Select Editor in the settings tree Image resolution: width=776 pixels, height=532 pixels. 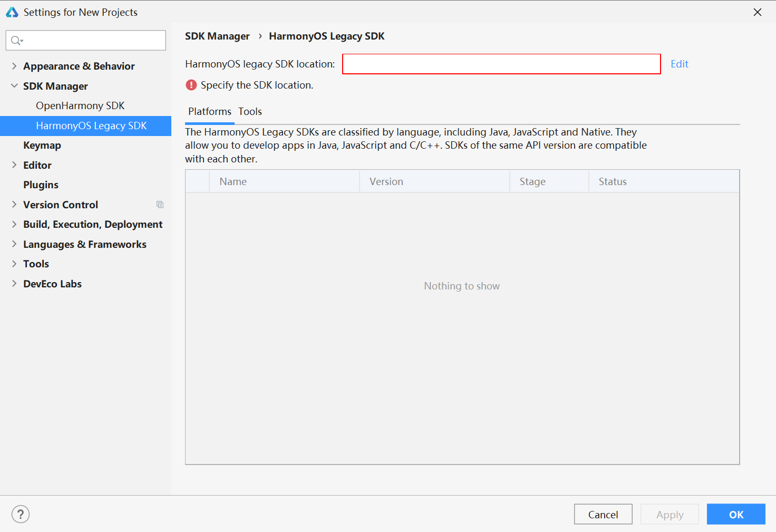(37, 165)
